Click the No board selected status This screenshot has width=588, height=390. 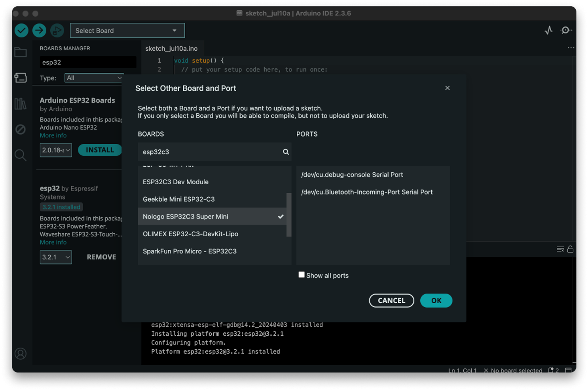coord(513,371)
